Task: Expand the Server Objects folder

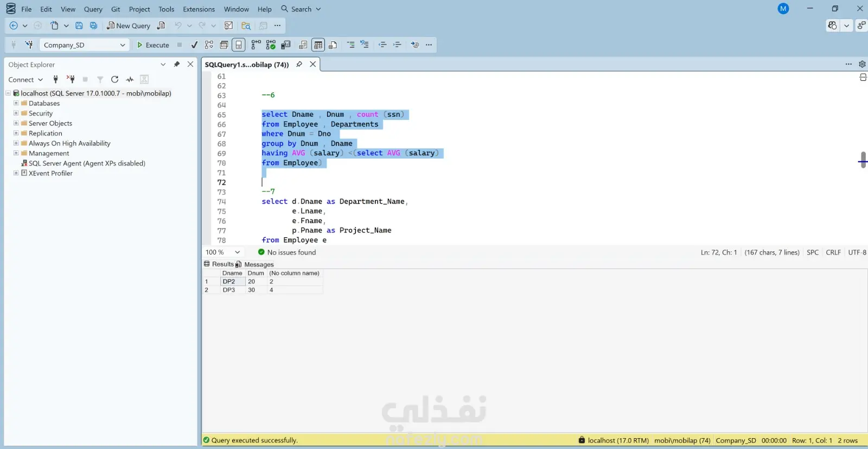Action: click(x=16, y=123)
